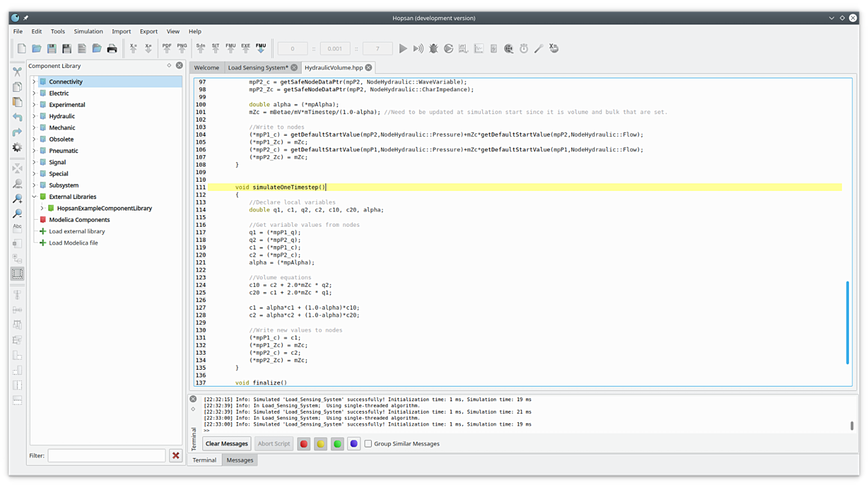Click the Filter input field

pyautogui.click(x=107, y=456)
